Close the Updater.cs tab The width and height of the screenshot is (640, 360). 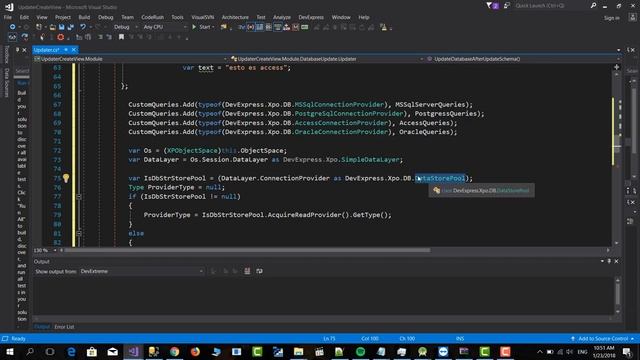[73, 50]
